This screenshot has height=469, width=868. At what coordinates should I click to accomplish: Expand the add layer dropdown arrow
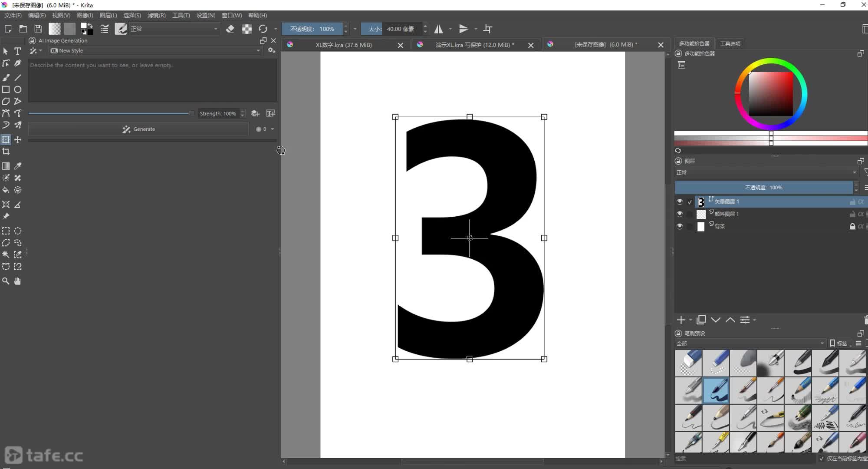(x=690, y=320)
